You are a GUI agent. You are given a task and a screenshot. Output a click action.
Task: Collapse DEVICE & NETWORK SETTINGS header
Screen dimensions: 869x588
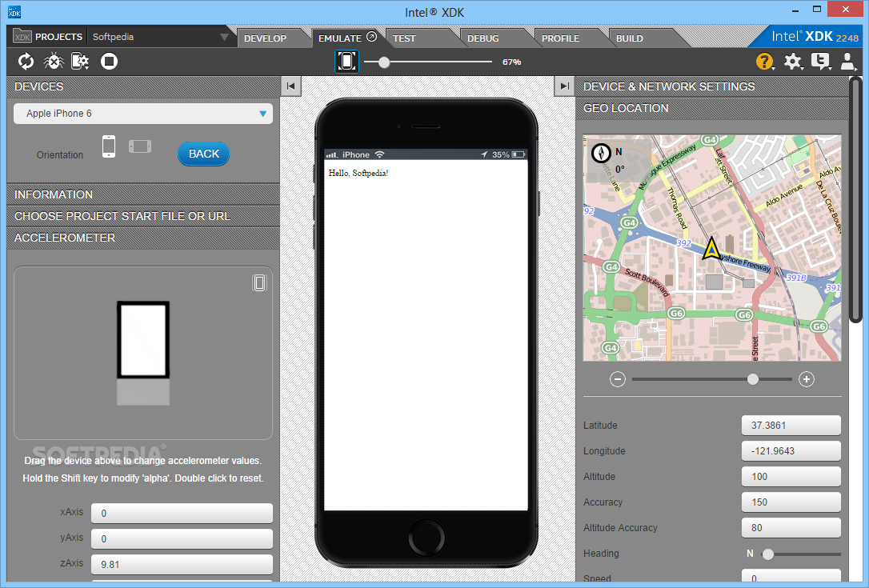pos(711,86)
